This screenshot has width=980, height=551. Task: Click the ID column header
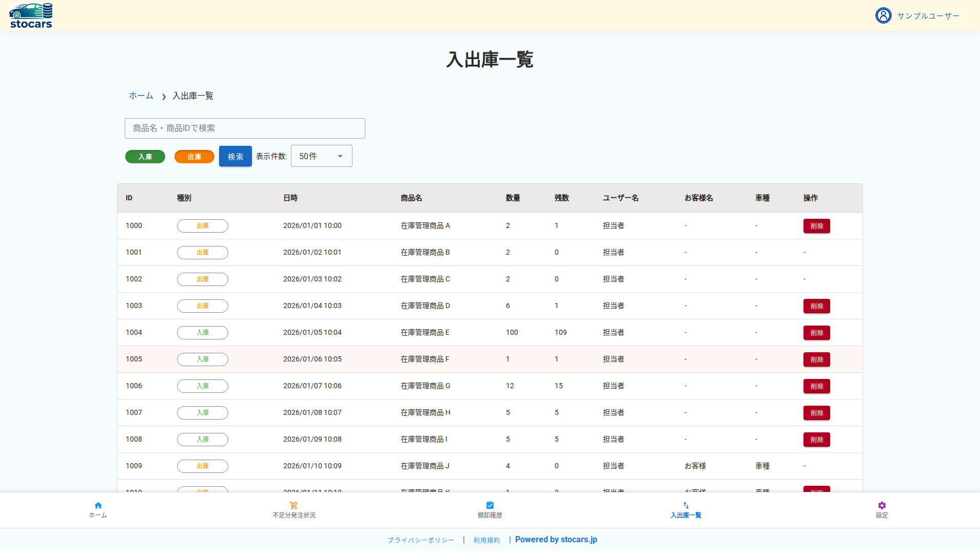tap(129, 198)
